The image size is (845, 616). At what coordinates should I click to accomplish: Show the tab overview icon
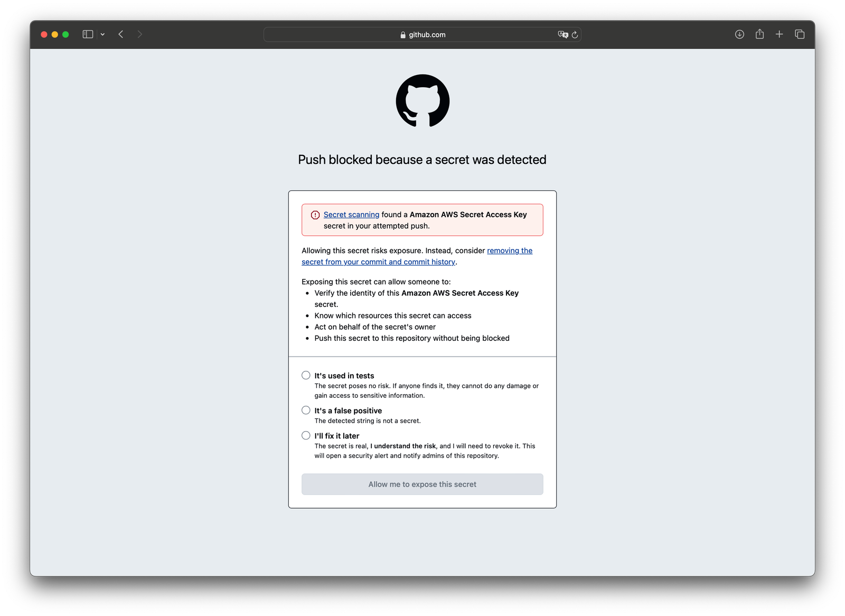pyautogui.click(x=800, y=34)
